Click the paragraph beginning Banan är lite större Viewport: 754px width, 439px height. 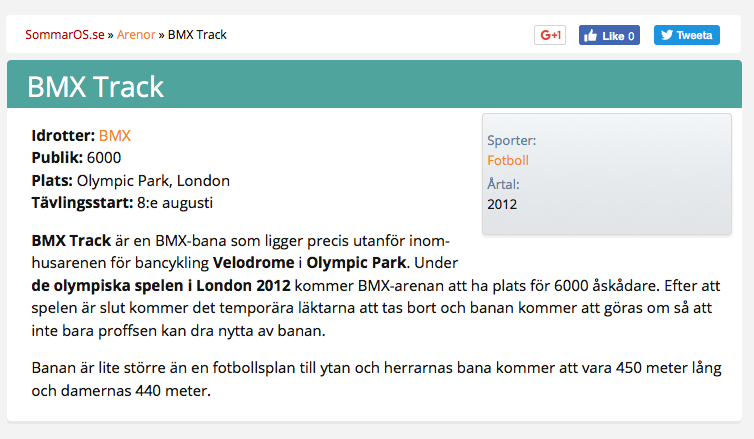coord(377,379)
